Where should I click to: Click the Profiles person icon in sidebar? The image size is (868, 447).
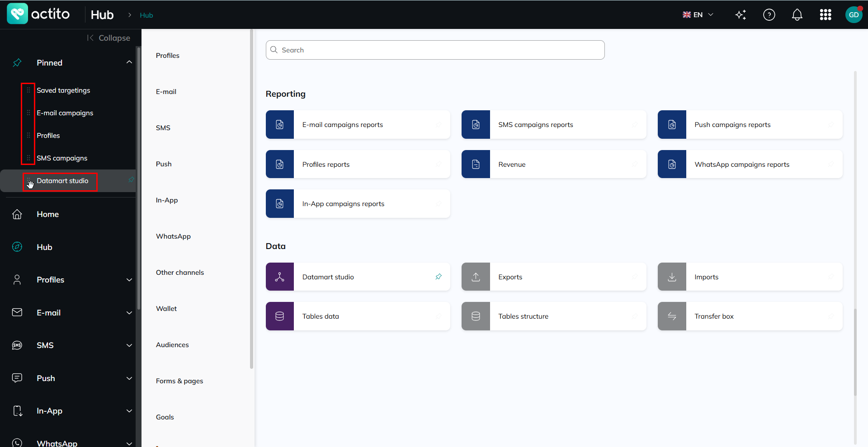17,280
